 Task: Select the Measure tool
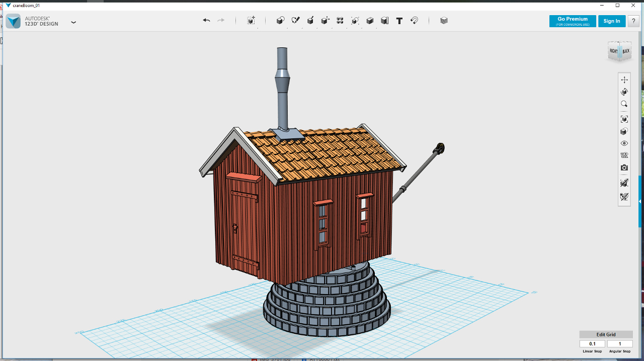(384, 21)
